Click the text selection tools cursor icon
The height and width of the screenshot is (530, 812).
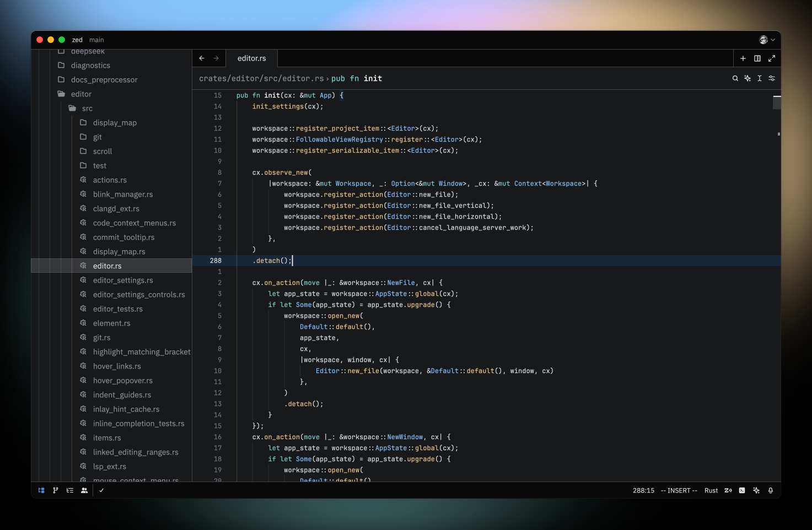pos(760,78)
